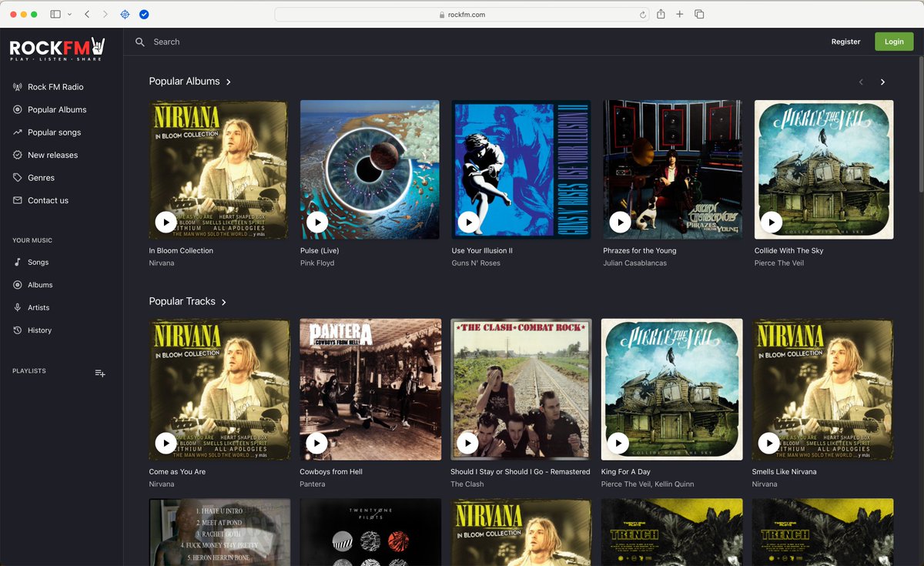Open the Safari sidebar dropdown arrow
Image resolution: width=924 pixels, height=566 pixels.
[69, 14]
